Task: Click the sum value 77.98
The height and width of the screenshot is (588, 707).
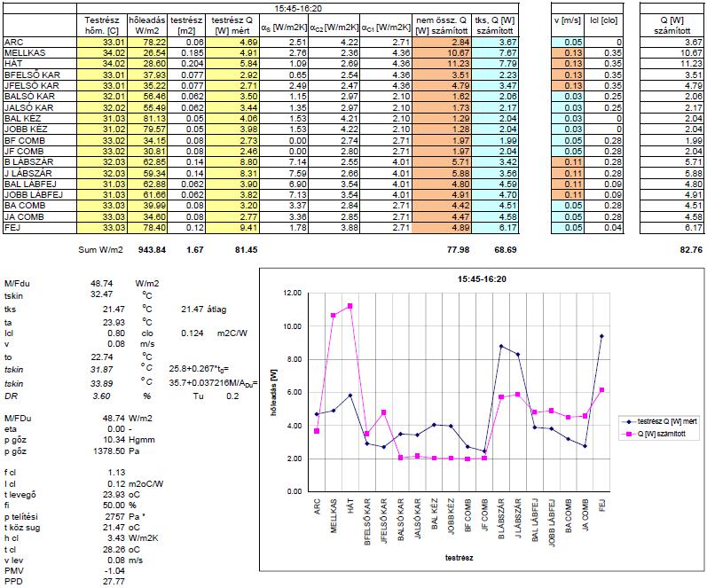Action: [x=458, y=250]
